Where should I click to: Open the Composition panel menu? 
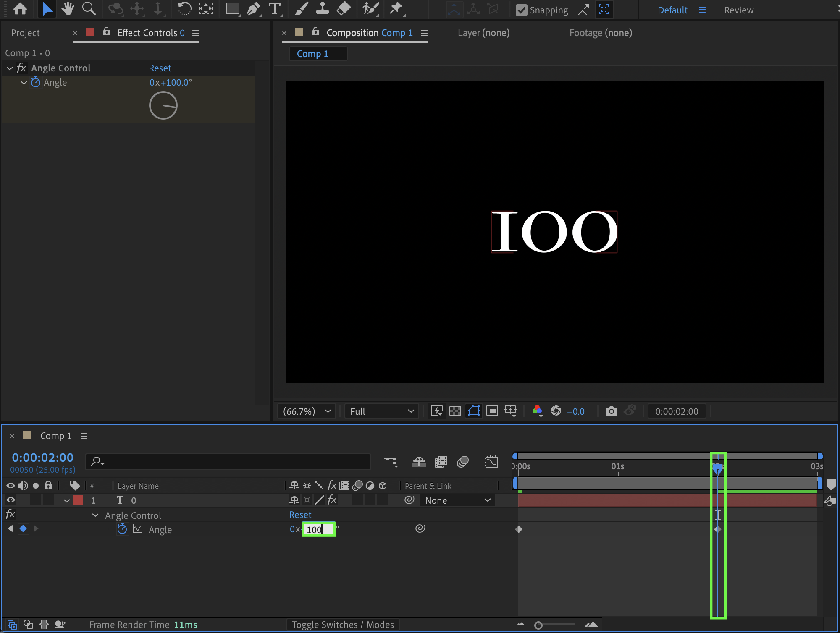pos(424,33)
